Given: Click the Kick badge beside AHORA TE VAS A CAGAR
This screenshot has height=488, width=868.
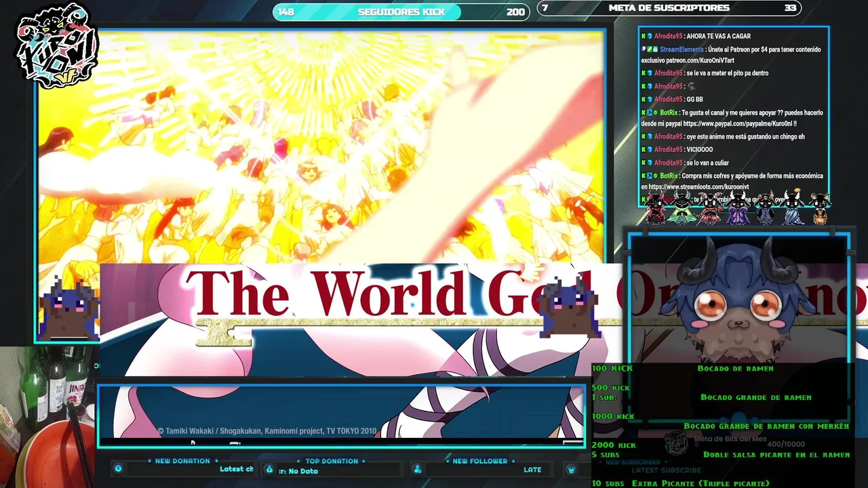Looking at the screenshot, I should pyautogui.click(x=644, y=36).
